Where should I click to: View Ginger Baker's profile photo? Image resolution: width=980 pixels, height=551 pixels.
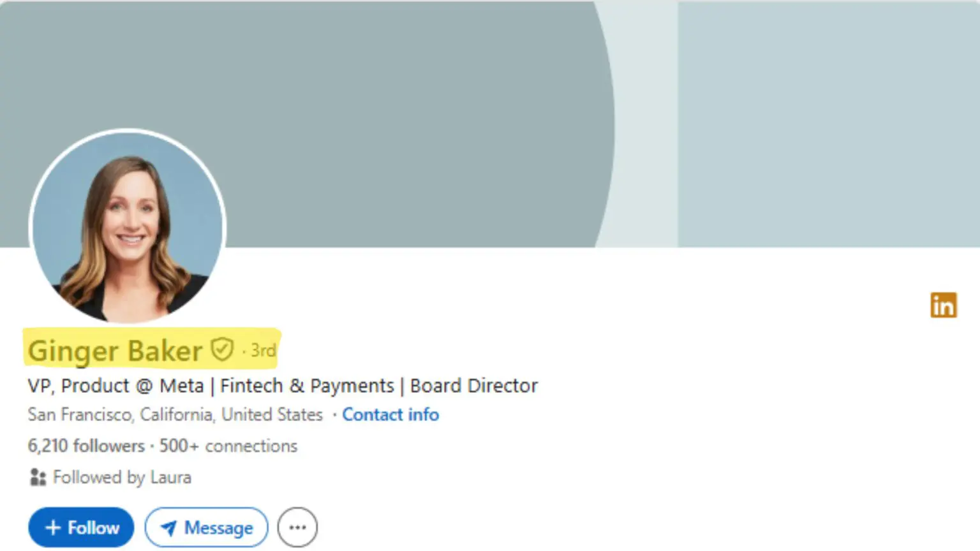[x=128, y=226]
